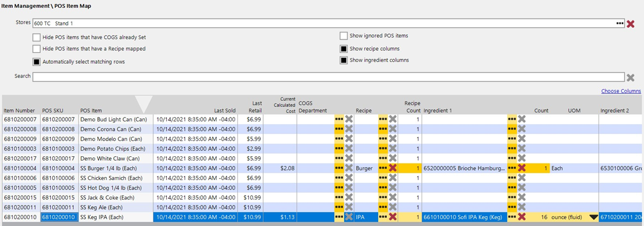
Task: Open Ingredient 1 picker for Demo White Claw row
Action: point(512,158)
